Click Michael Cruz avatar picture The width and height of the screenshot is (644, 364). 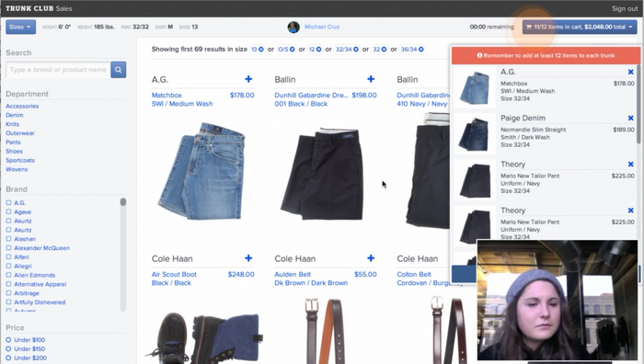pos(293,27)
